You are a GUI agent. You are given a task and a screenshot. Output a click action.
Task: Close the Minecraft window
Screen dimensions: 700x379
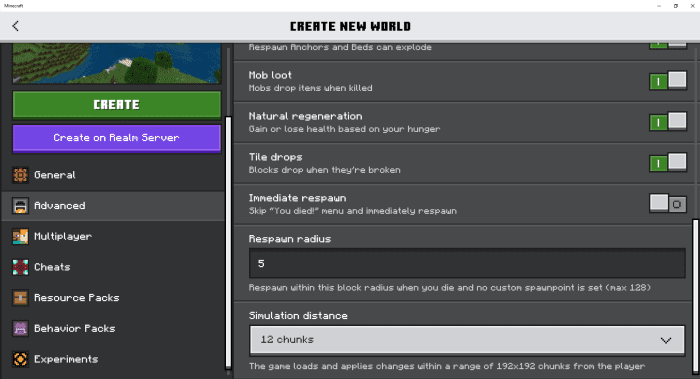692,6
